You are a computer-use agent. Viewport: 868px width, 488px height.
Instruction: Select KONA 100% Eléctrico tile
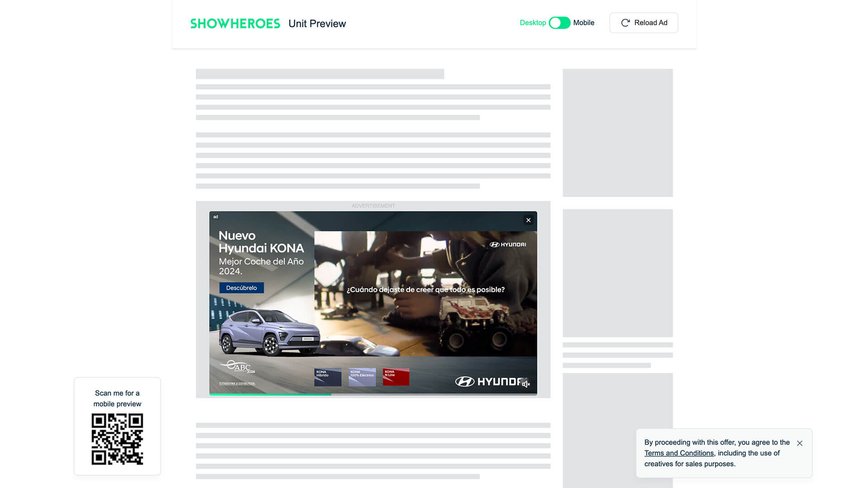(362, 377)
